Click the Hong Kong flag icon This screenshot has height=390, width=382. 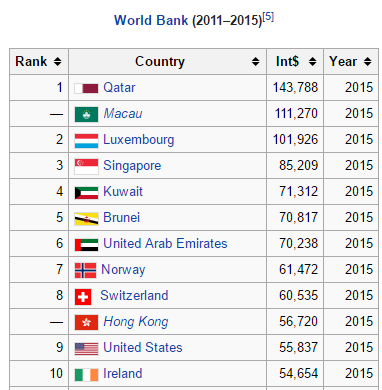tap(86, 322)
